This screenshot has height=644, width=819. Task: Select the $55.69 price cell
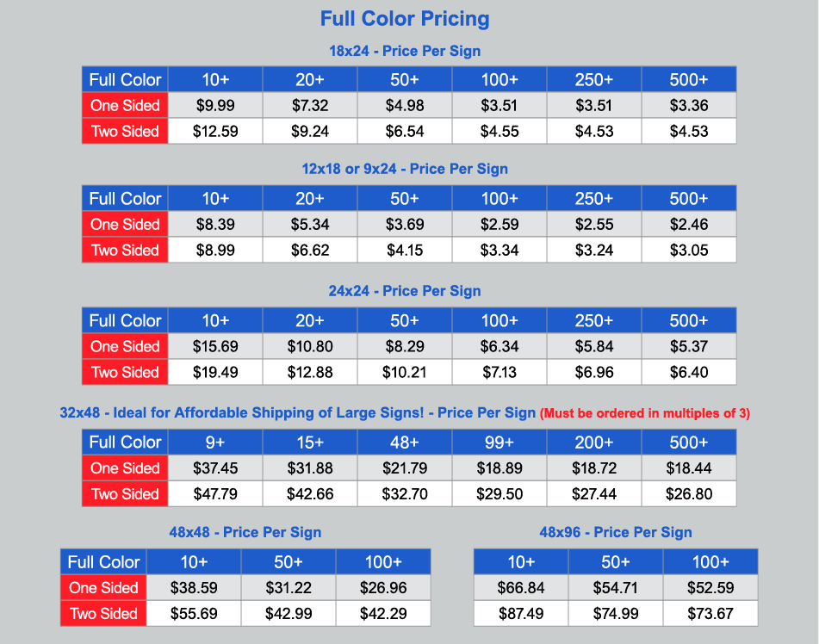(x=194, y=613)
